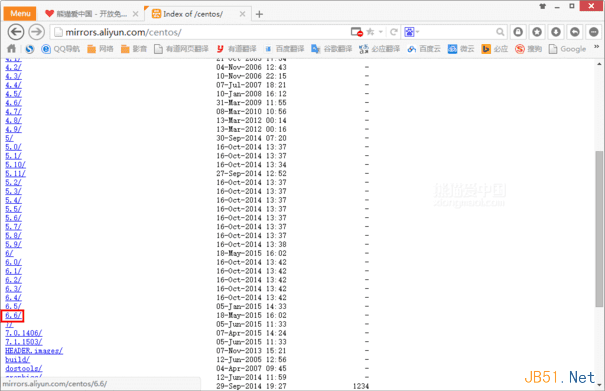The image size is (605, 391).
Task: Click the date 04-Nov-2006 12:43
Action: click(251, 67)
